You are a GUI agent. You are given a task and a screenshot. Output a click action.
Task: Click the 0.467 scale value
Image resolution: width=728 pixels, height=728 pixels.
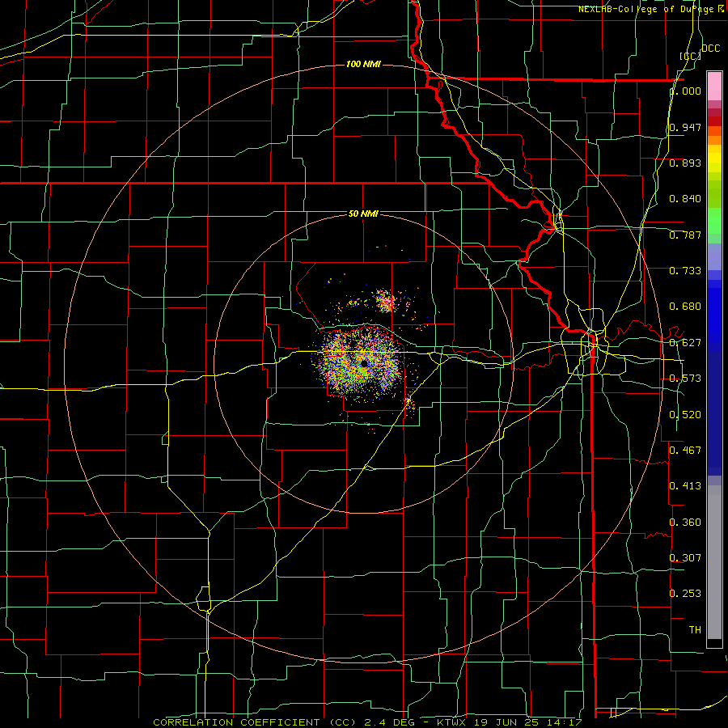coord(685,451)
